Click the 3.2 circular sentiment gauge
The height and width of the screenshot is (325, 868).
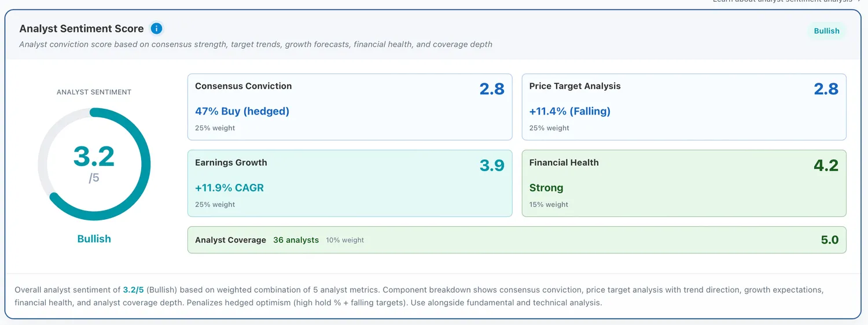(94, 164)
